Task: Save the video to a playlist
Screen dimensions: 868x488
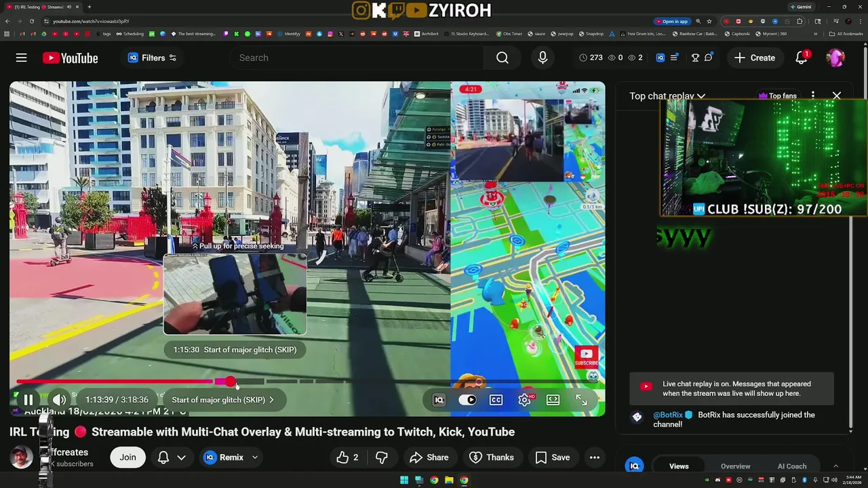Action: (x=553, y=457)
